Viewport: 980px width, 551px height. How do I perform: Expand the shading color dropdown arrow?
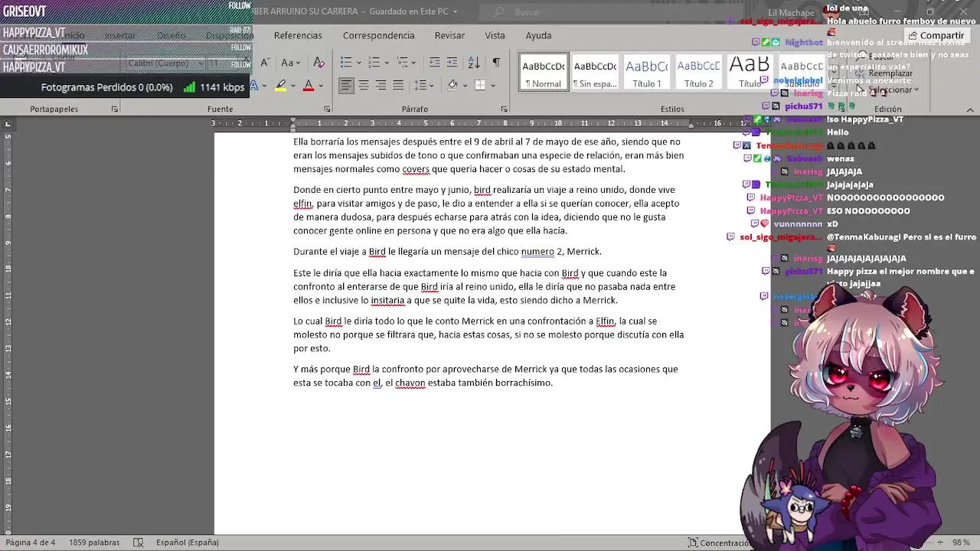coord(465,85)
